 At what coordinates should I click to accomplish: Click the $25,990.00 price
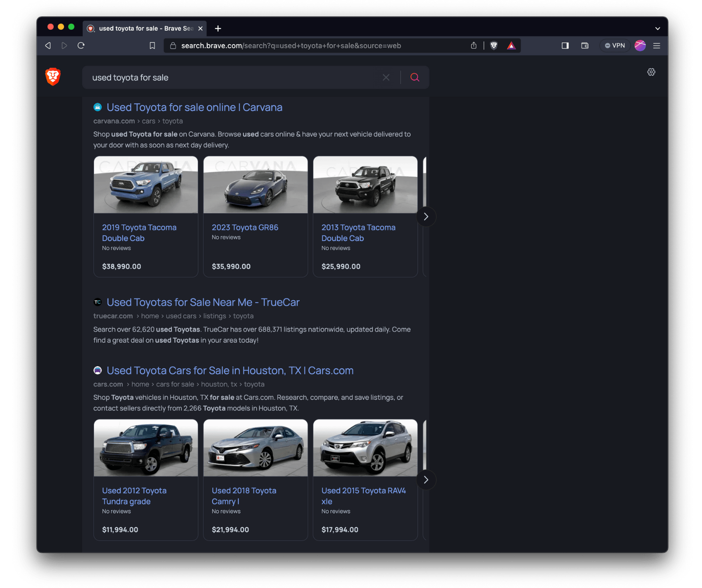[341, 266]
